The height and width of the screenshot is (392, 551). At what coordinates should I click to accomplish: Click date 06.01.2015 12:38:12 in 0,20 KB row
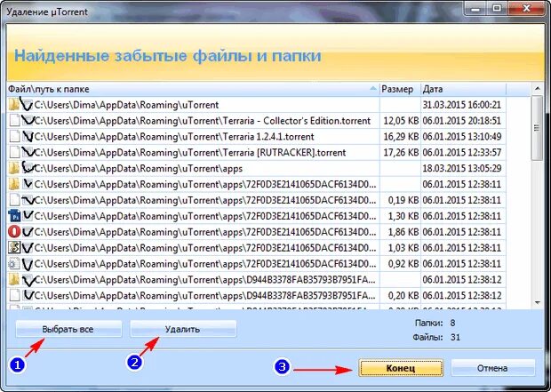pyautogui.click(x=462, y=295)
